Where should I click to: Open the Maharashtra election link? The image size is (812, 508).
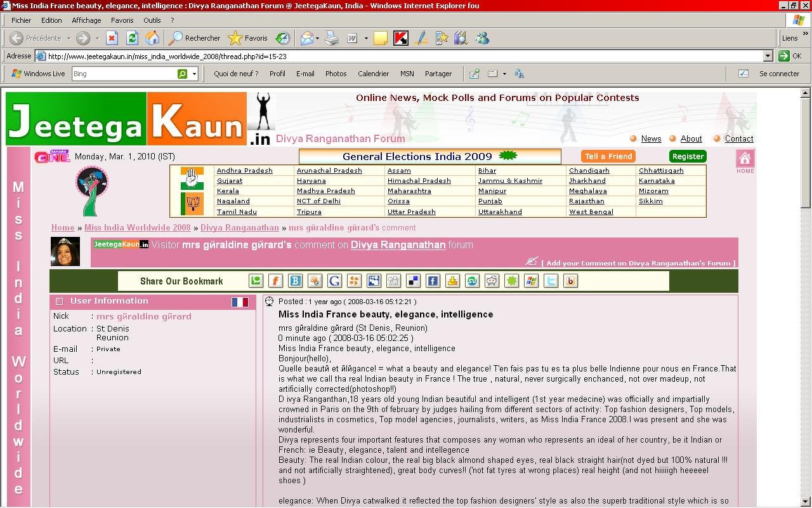pyautogui.click(x=408, y=190)
